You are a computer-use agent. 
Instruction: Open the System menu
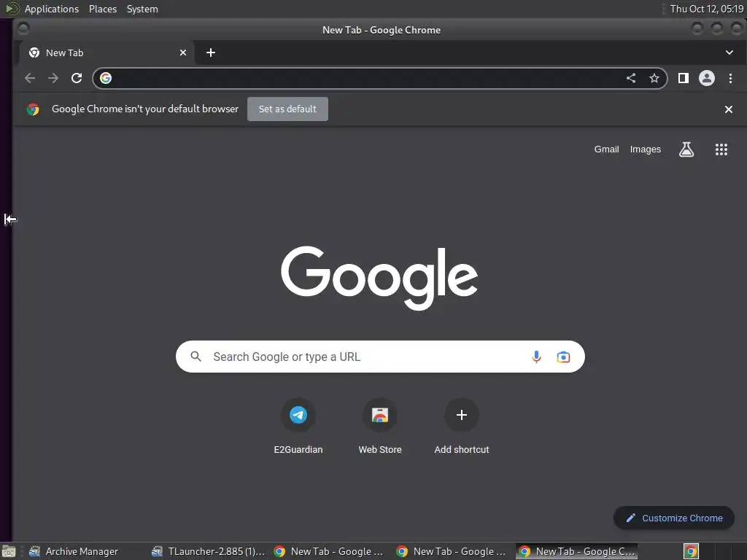142,9
